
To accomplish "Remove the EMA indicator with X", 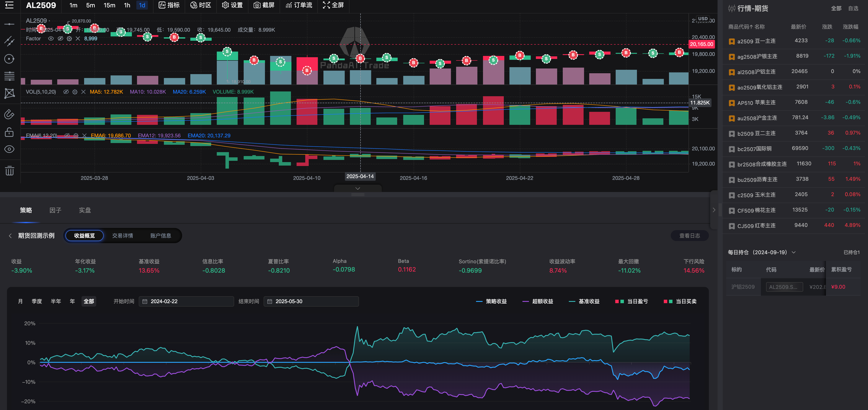I will pos(84,135).
